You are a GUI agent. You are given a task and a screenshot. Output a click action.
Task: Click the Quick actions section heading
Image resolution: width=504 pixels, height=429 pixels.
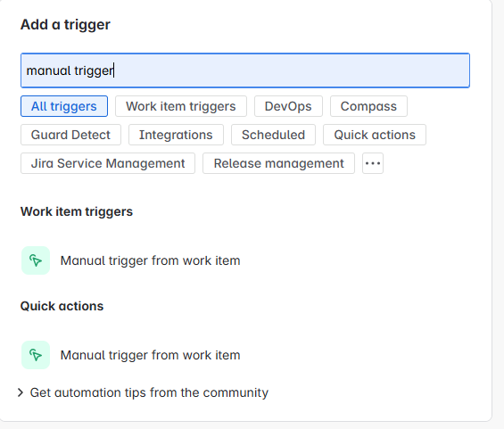click(x=62, y=306)
